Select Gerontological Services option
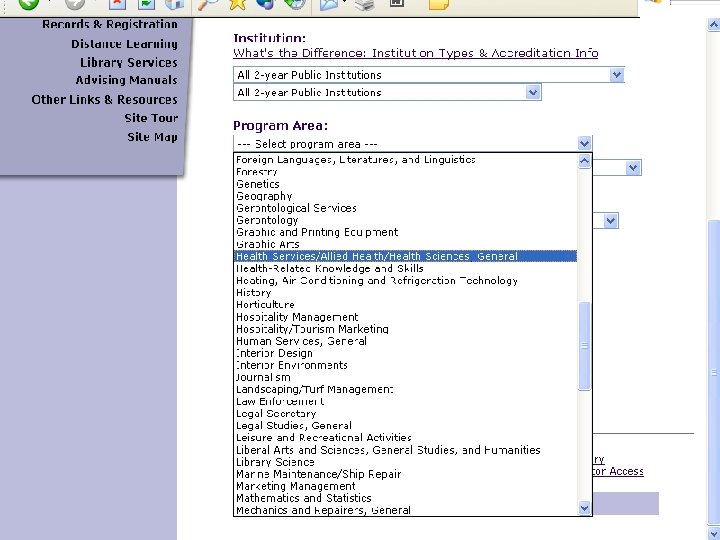The height and width of the screenshot is (540, 720). click(x=405, y=208)
